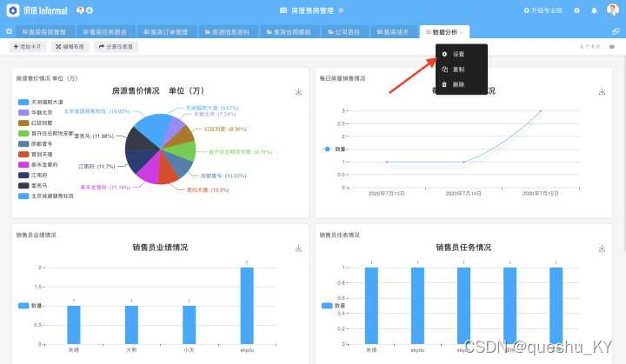Click the gear icon of 设置 menu entry
This screenshot has width=626, height=364.
444,54
